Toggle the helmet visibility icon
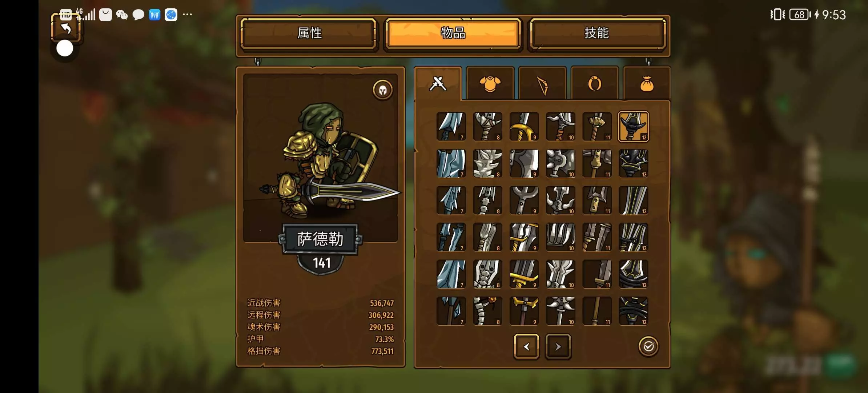Viewport: 868px width, 393px height. coord(383,90)
